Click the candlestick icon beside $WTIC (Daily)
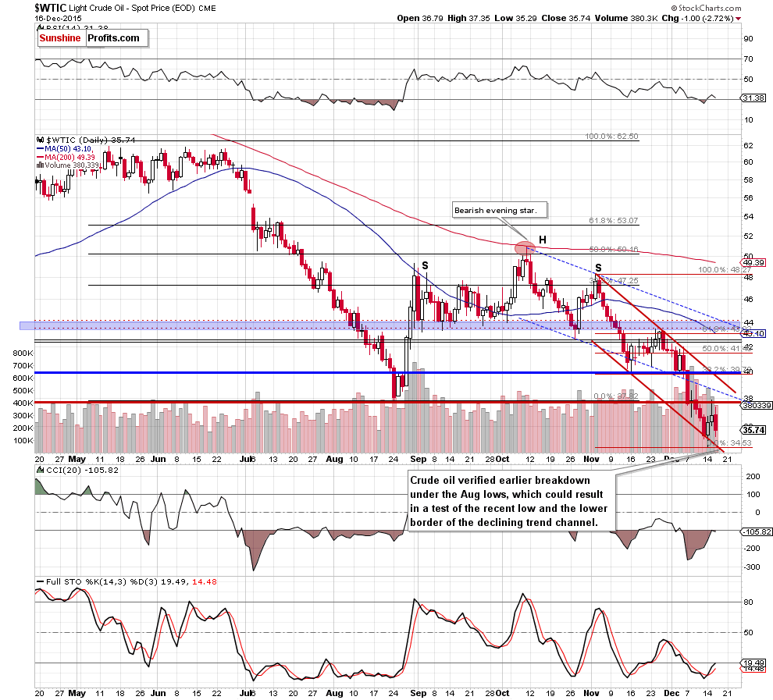The image size is (773, 700). click(40, 140)
